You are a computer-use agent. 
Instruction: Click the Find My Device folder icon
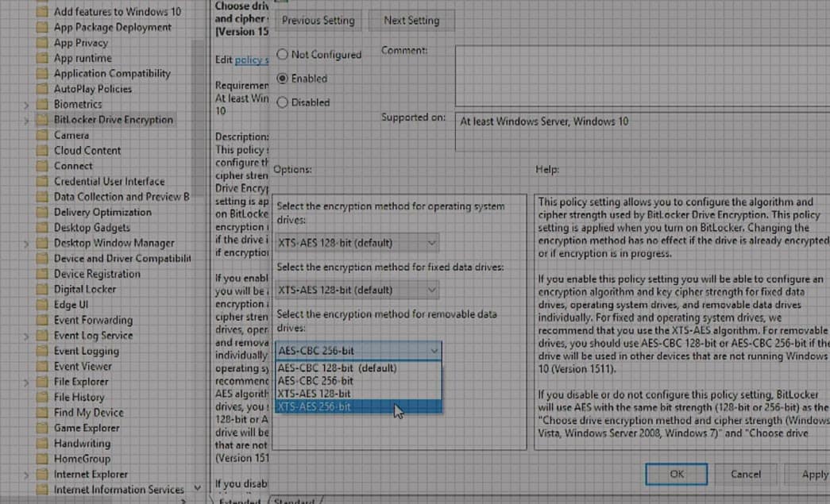42,413
